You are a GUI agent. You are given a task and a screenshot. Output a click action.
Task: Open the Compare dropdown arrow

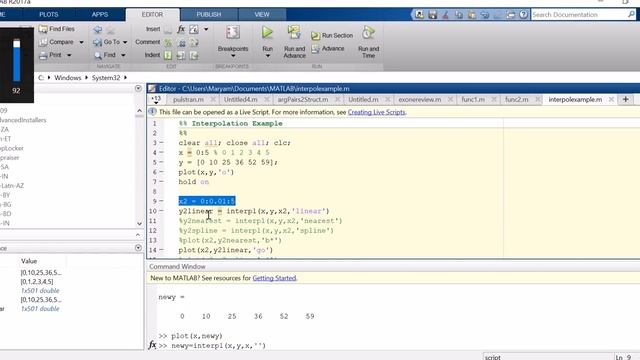pos(81,42)
